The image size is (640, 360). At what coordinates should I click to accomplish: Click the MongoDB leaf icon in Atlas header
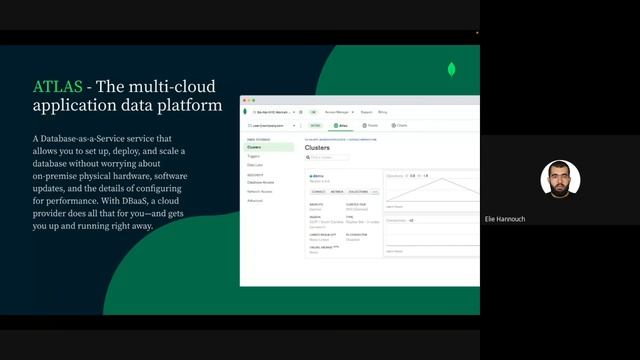[x=245, y=111]
